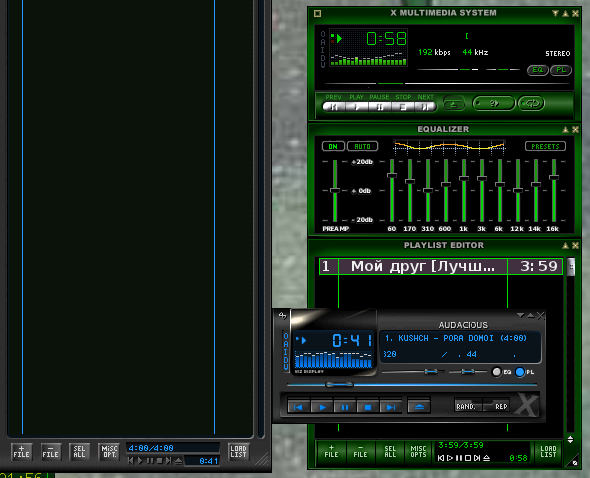This screenshot has width=590, height=478.
Task: Click Audacious top-left menu icon
Action: click(x=282, y=315)
